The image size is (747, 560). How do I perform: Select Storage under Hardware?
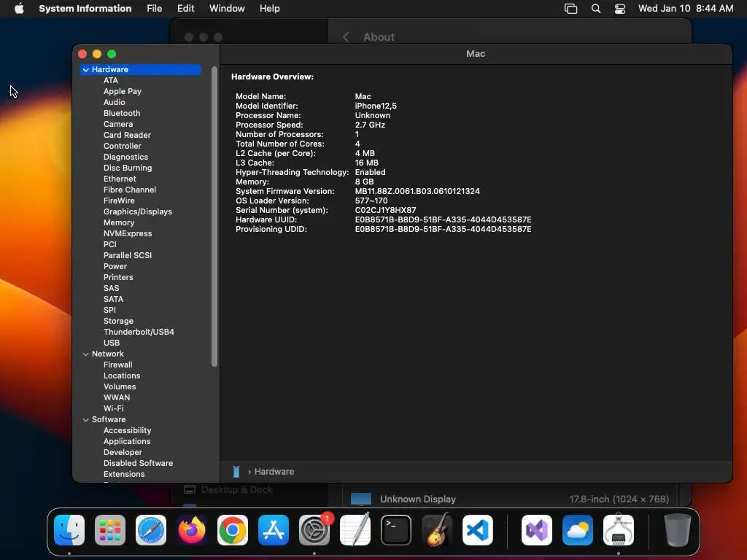(x=118, y=322)
